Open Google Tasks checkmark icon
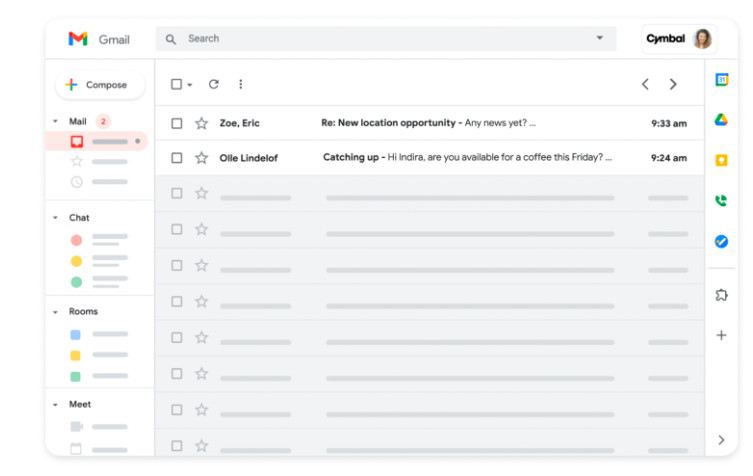The width and height of the screenshot is (753, 476). pos(721,241)
